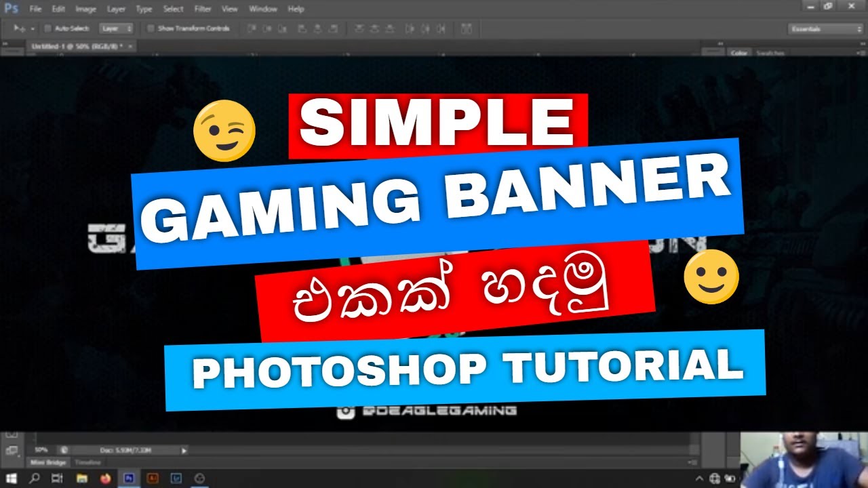
Task: Open the Filter menu
Action: pyautogui.click(x=203, y=9)
